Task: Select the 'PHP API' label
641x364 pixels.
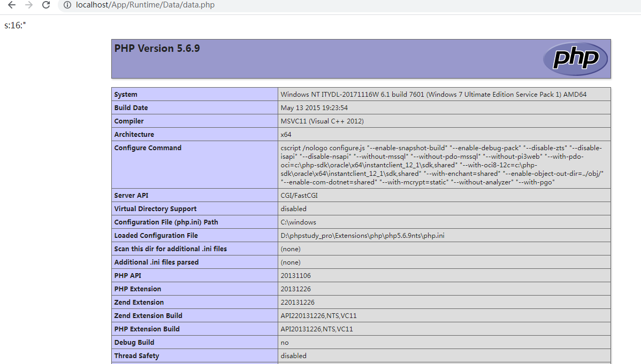Action: point(127,276)
